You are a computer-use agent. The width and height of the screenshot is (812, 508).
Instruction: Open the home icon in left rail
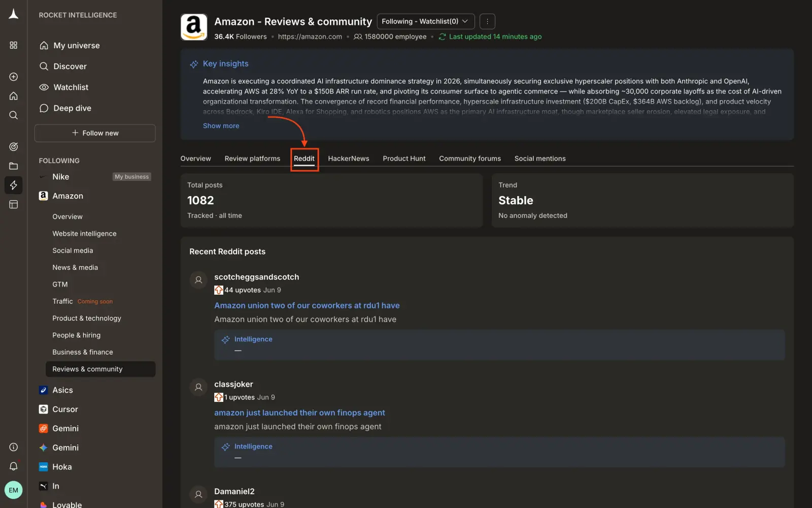[x=14, y=96]
